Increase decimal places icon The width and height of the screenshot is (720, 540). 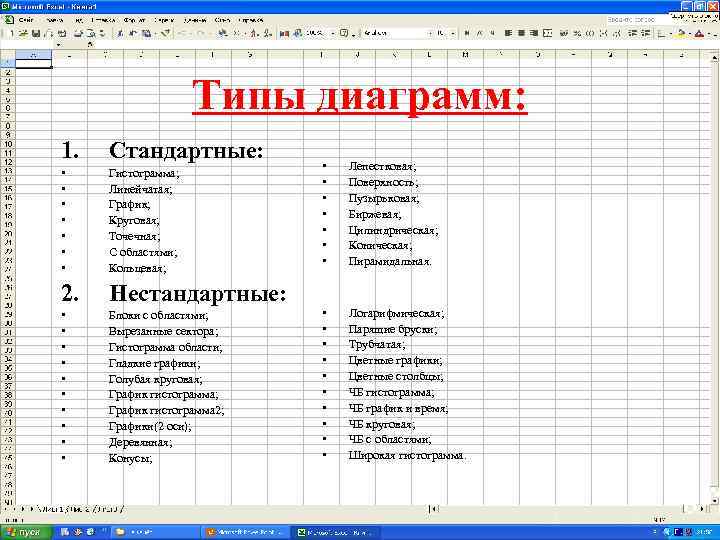[x=603, y=34]
